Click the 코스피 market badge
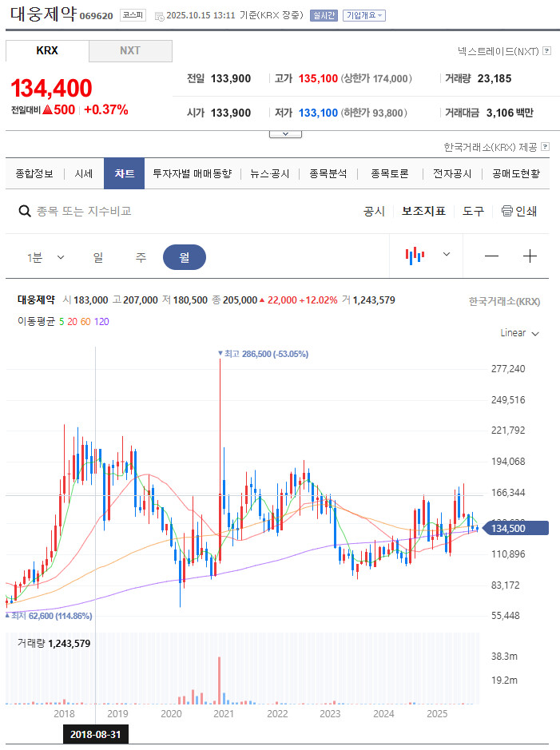 [x=133, y=15]
